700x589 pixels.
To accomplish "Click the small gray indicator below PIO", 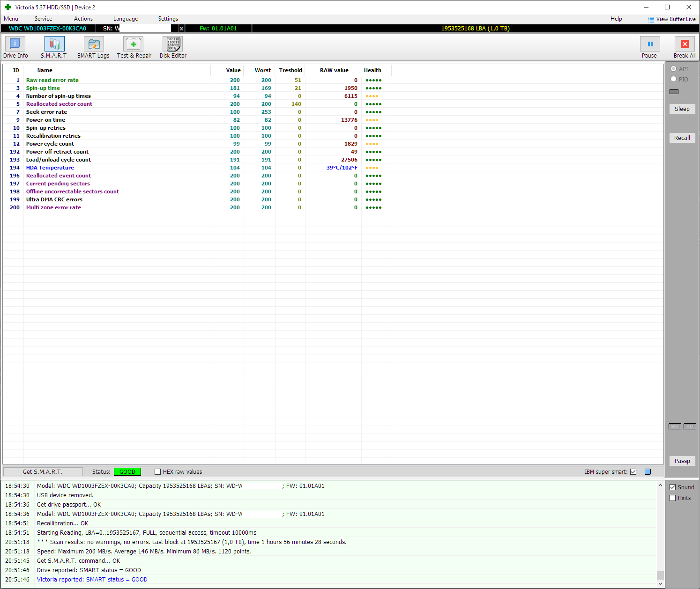I will [x=674, y=92].
